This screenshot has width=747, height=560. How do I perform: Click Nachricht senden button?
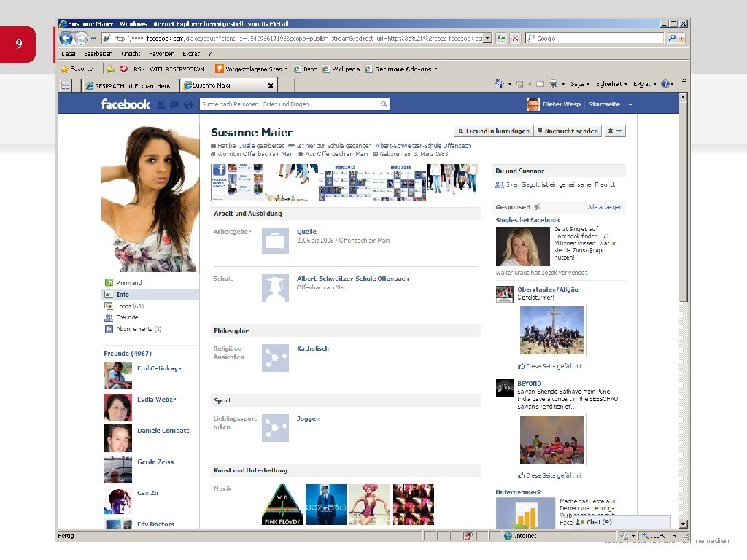tap(568, 131)
